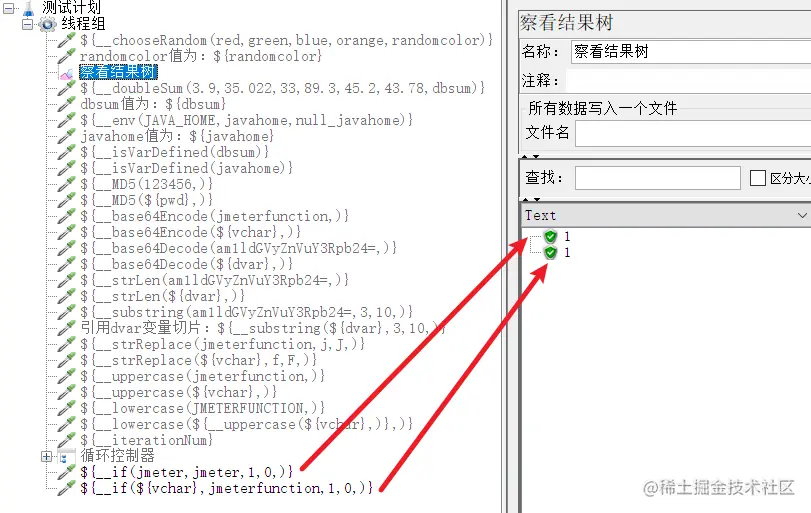Select the 察看结果树 listener icon in tree
This screenshot has height=513, width=811.
pos(67,72)
